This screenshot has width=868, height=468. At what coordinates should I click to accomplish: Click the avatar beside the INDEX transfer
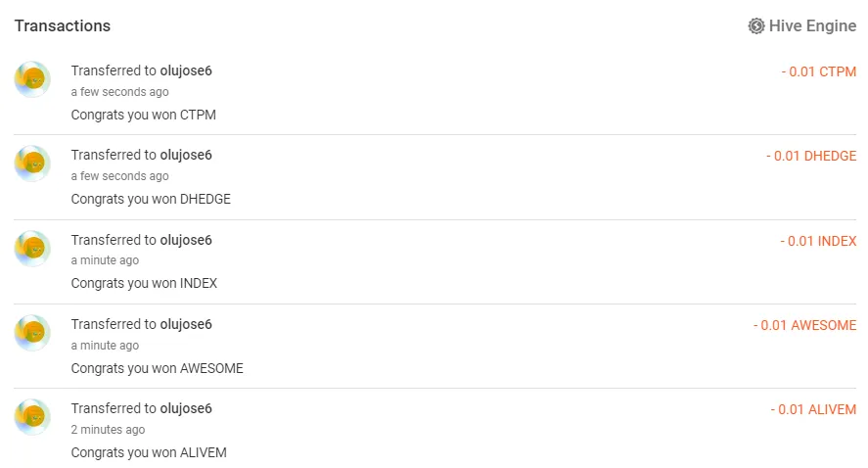pyautogui.click(x=32, y=249)
